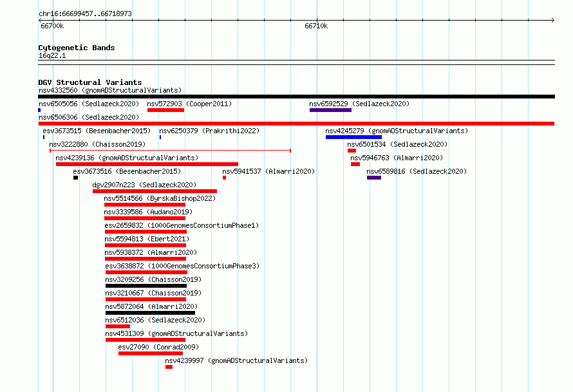Click the 16q22.1 cytogenetic band label
Screen dimensions: 573x392
[52, 55]
